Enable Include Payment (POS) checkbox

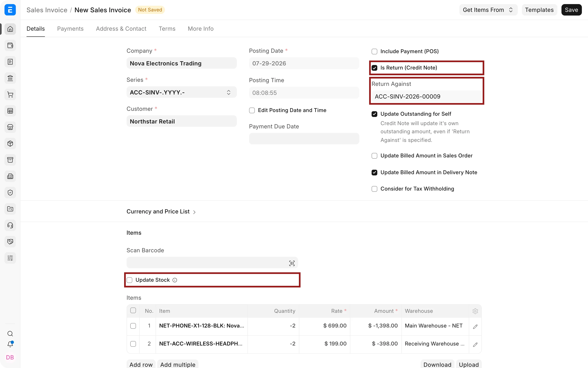374,51
